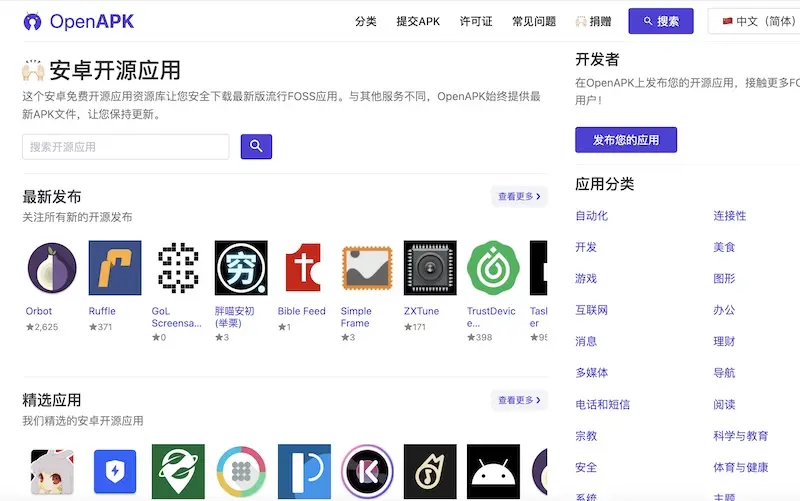
Task: Click the Ruffle app name link
Action: click(102, 311)
